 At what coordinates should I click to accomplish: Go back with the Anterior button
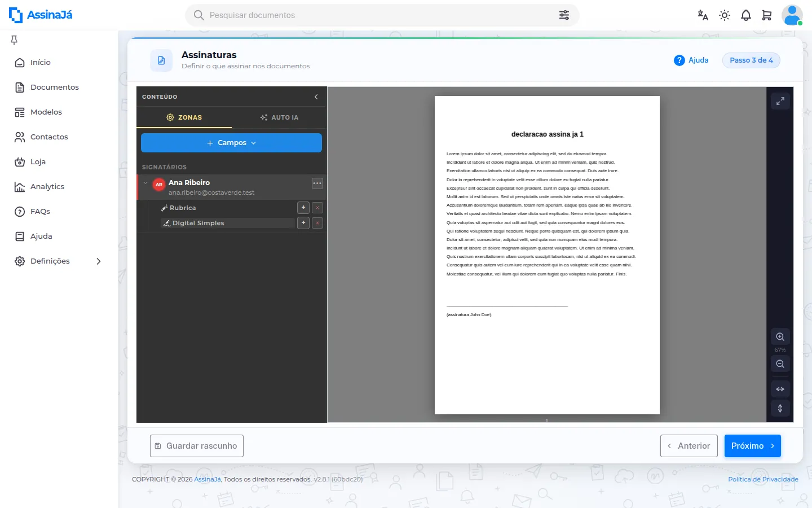click(x=689, y=446)
